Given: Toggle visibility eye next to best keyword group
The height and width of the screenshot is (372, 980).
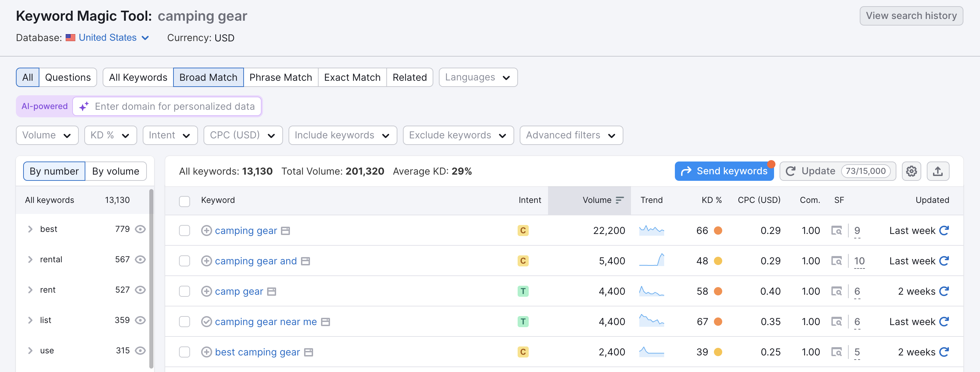Looking at the screenshot, I should 140,229.
